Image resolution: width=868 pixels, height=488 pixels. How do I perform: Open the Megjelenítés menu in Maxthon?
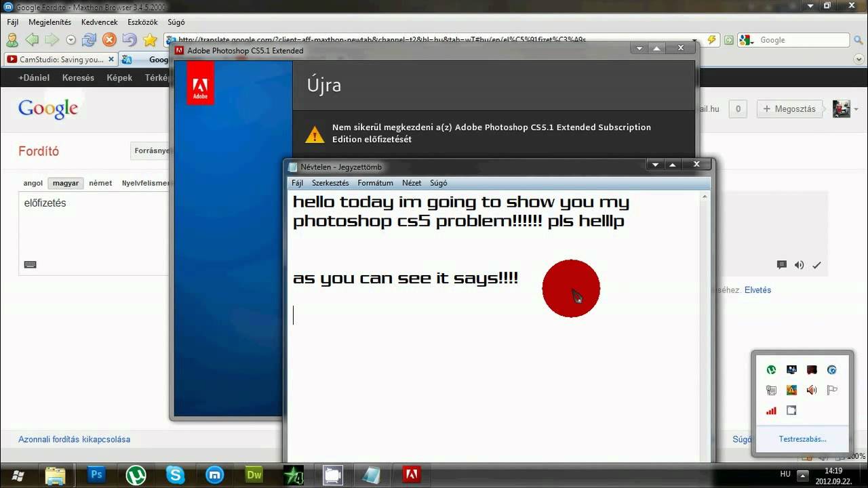pyautogui.click(x=50, y=22)
